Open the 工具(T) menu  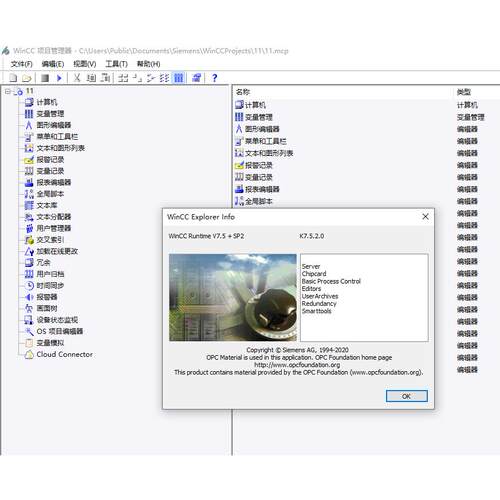[x=116, y=64]
